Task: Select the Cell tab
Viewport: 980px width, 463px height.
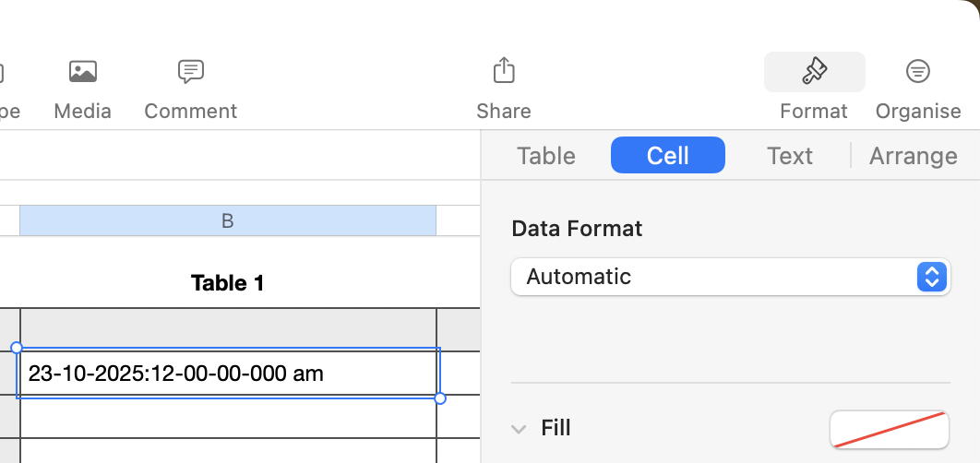Action: coord(668,156)
